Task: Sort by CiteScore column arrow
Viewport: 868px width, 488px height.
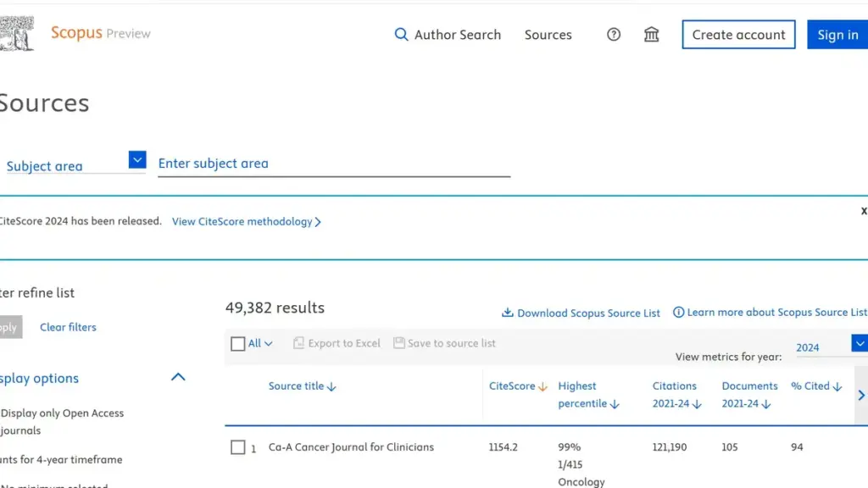Action: 542,387
